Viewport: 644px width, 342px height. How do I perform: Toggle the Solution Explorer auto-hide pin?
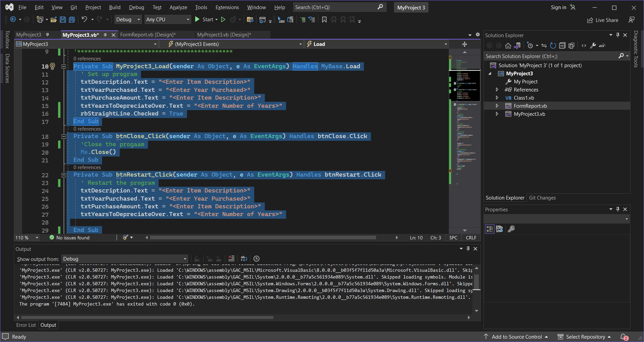click(x=618, y=35)
